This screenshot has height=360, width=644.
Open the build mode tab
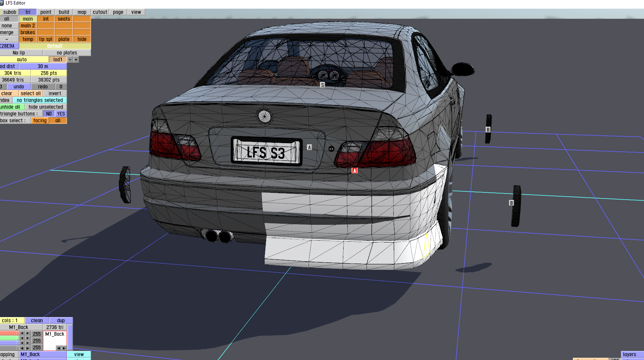point(64,12)
